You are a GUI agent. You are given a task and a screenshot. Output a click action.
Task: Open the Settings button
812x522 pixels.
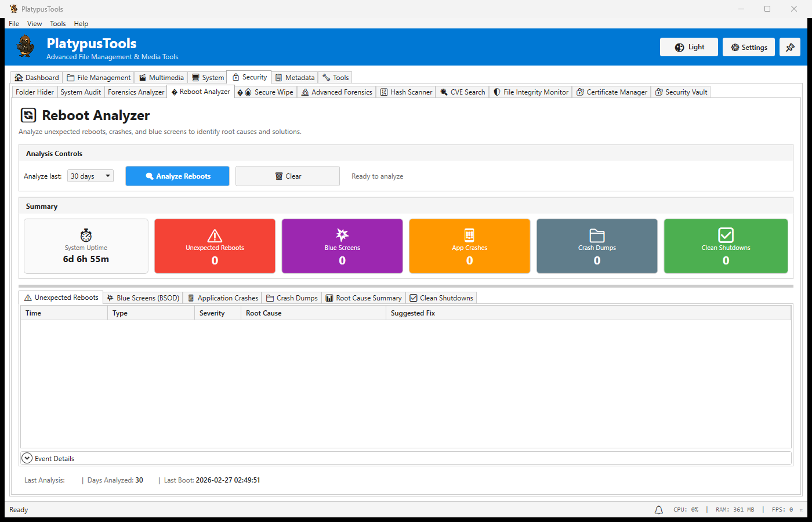[x=749, y=48]
